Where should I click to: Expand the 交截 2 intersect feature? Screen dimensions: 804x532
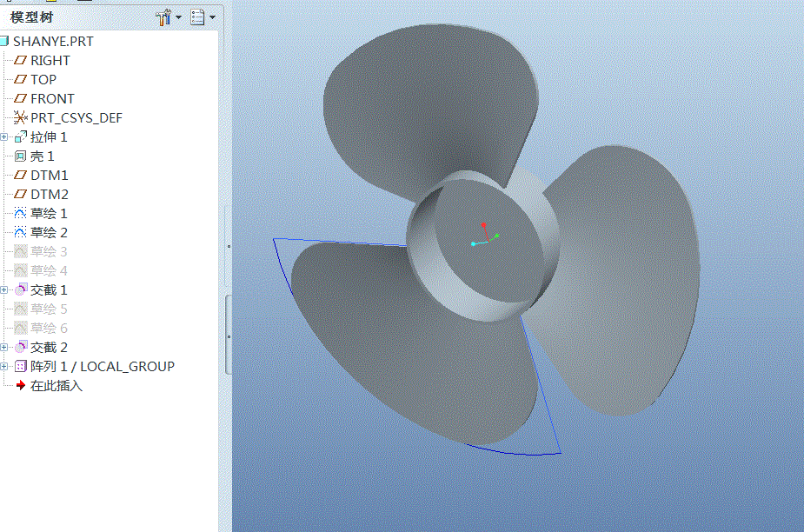[4, 348]
